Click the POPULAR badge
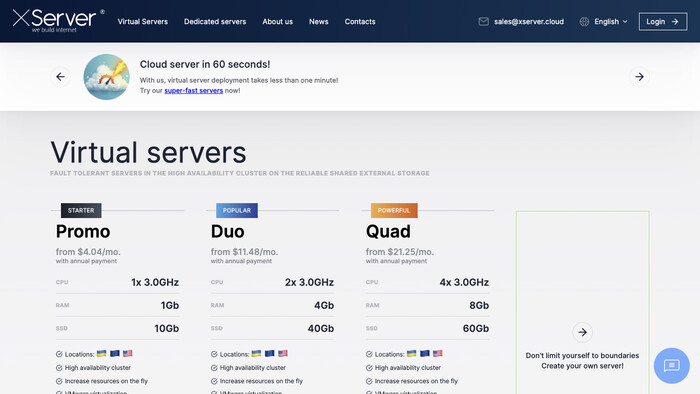Screen dimensions: 700x394 (237, 210)
